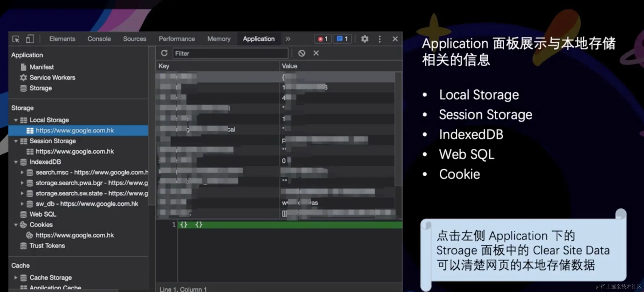Close the DevTools panel
The height and width of the screenshot is (292, 644).
395,39
